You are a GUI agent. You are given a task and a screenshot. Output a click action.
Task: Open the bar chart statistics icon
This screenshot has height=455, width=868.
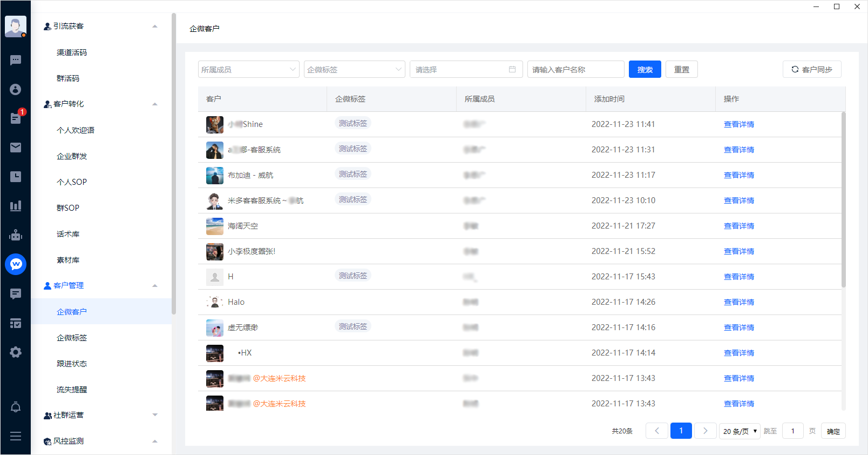16,206
